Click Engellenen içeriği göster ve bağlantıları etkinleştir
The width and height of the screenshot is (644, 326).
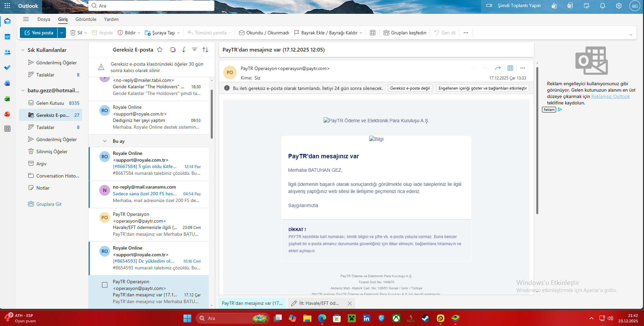483,88
